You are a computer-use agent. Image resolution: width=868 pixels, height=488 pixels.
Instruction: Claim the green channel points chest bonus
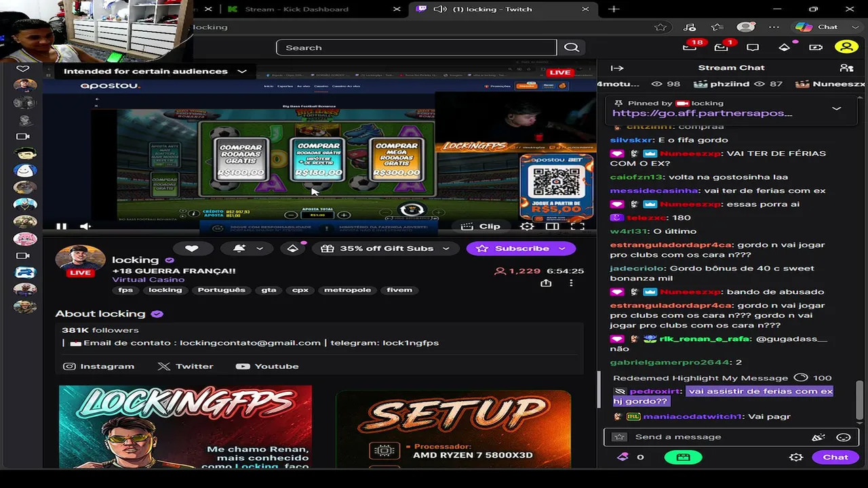(683, 457)
